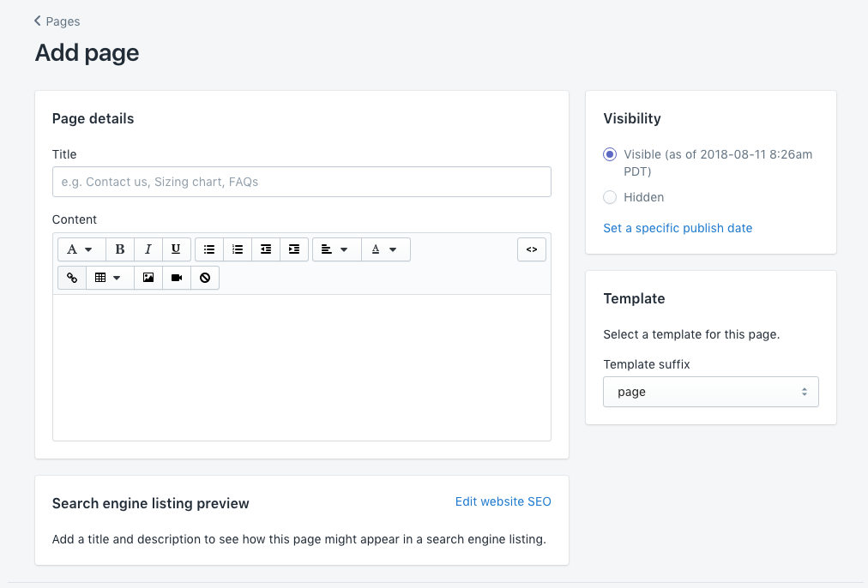Open the text alignment dropdown

(x=335, y=249)
